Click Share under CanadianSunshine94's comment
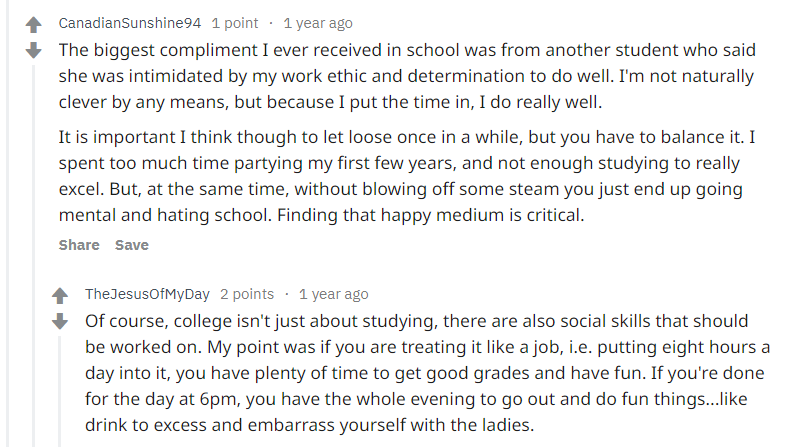The width and height of the screenshot is (802, 447). (x=79, y=245)
